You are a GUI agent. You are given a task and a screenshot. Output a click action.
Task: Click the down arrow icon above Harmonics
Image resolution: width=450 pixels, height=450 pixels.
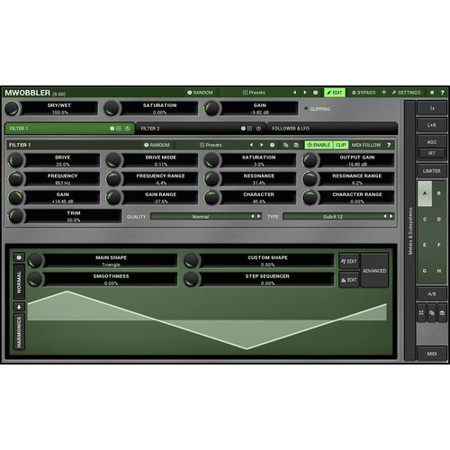pyautogui.click(x=19, y=307)
